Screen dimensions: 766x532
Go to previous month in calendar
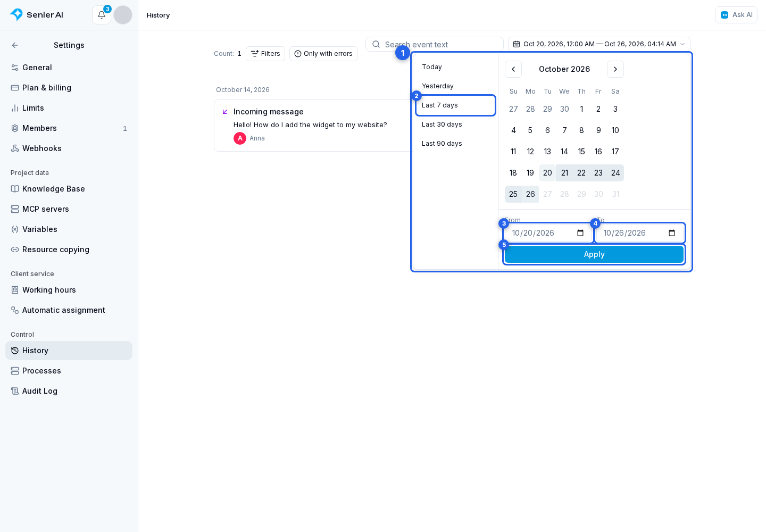(513, 69)
